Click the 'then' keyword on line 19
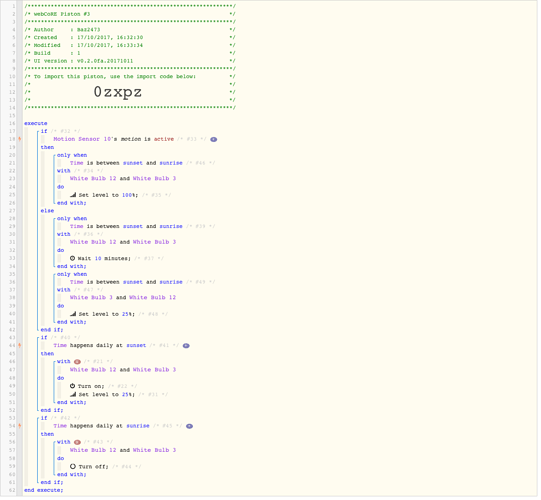The width and height of the screenshot is (541, 500). coord(48,148)
